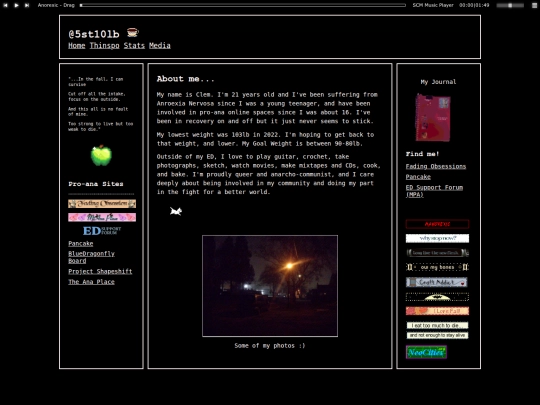Open The Ana Place link
This screenshot has height=405, width=540.
[x=91, y=282]
